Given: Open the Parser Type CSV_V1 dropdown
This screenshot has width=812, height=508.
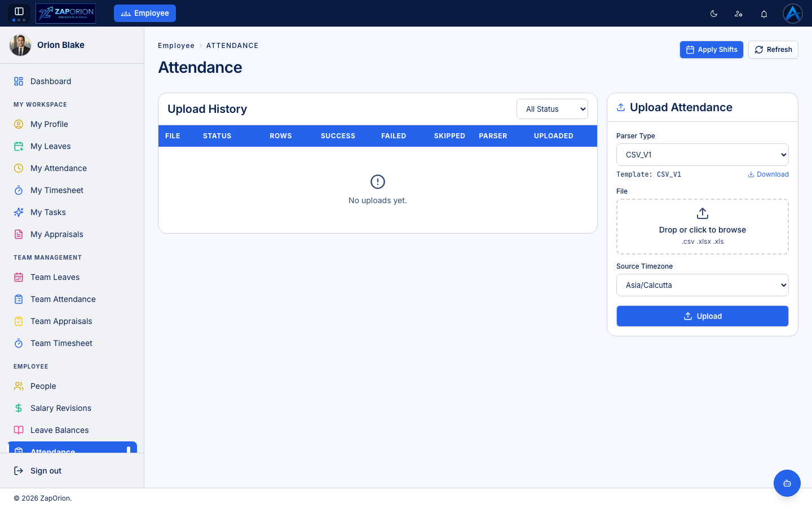Looking at the screenshot, I should coord(703,155).
